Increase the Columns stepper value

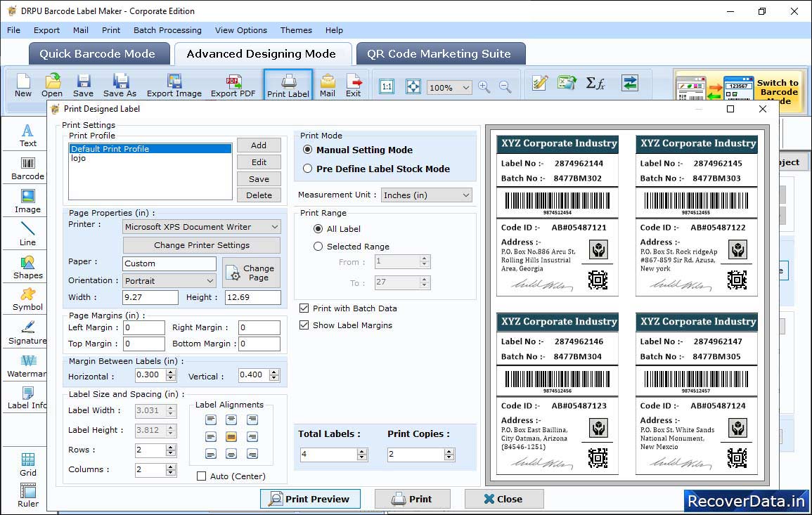[x=171, y=467]
